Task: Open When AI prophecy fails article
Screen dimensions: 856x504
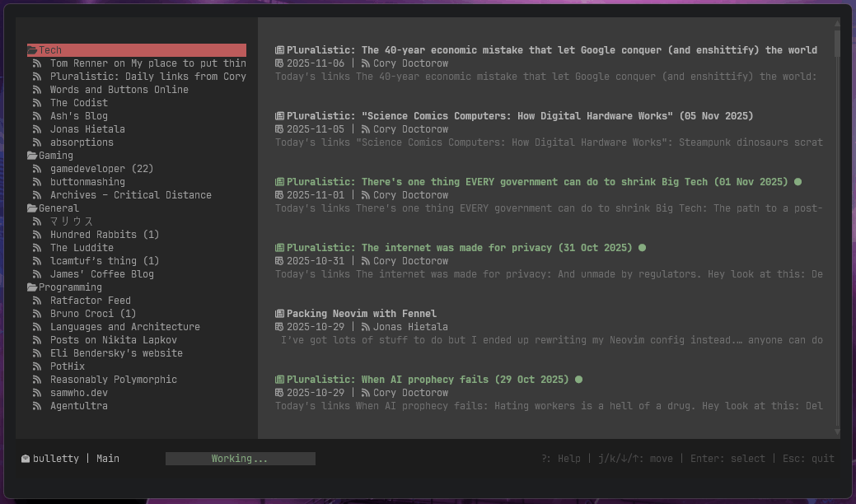Action: coord(428,380)
